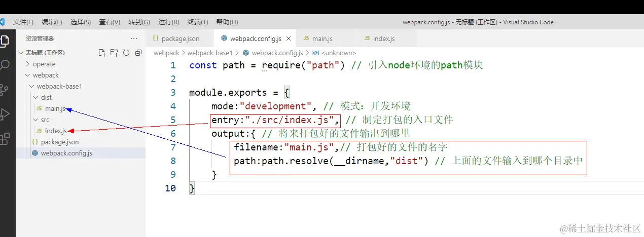Screen dimensions: 644x237
Task: Open package.json in the file tree
Action: tap(60, 142)
